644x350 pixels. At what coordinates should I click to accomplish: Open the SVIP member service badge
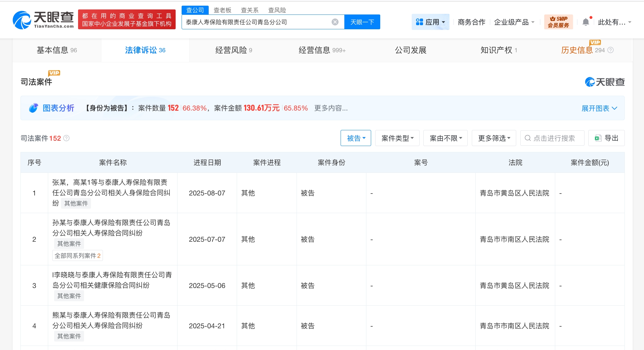pyautogui.click(x=558, y=22)
